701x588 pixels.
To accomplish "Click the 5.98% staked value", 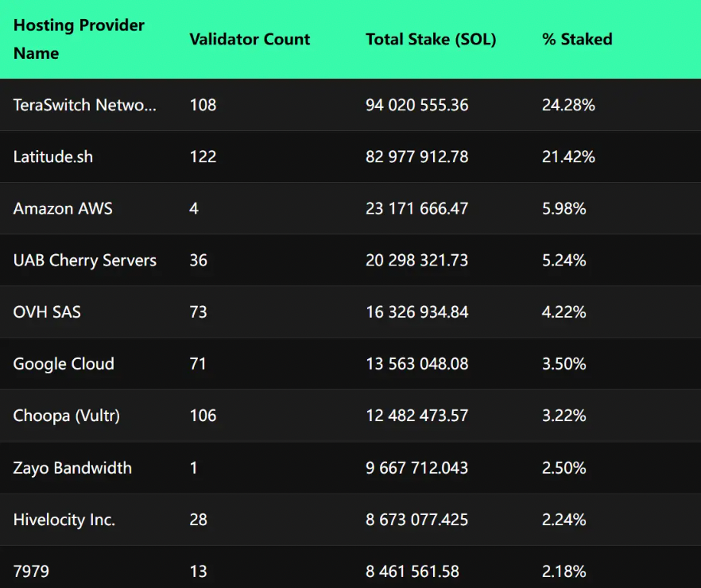I will (x=564, y=209).
